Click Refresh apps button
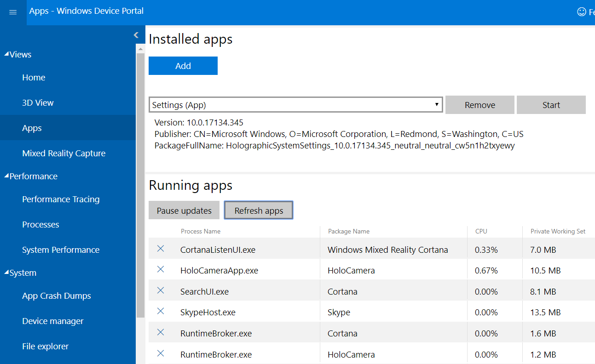This screenshot has width=595, height=364. pos(259,210)
